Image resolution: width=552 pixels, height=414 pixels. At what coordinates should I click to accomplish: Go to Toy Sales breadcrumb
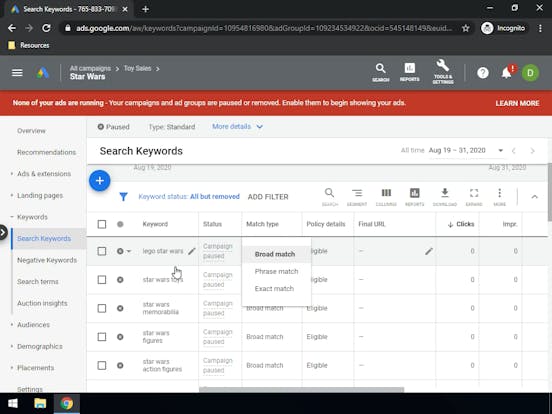pos(137,68)
